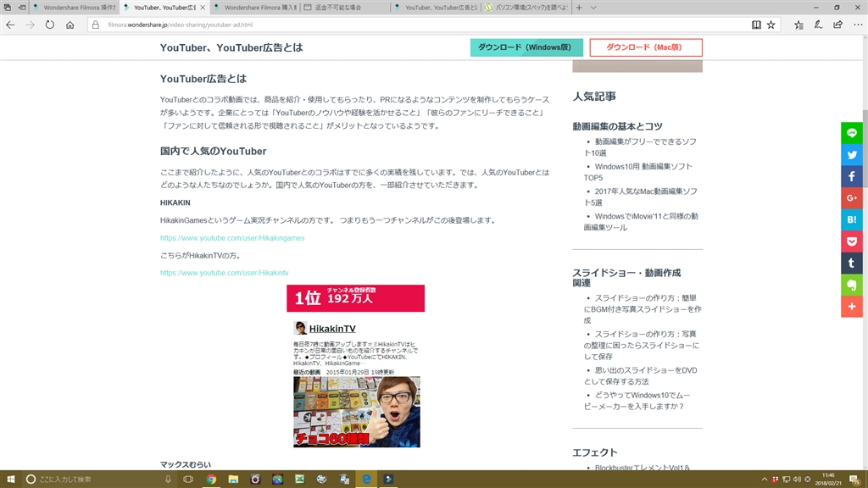Open the Action Center notifications
This screenshot has width=868, height=488.
click(855, 480)
